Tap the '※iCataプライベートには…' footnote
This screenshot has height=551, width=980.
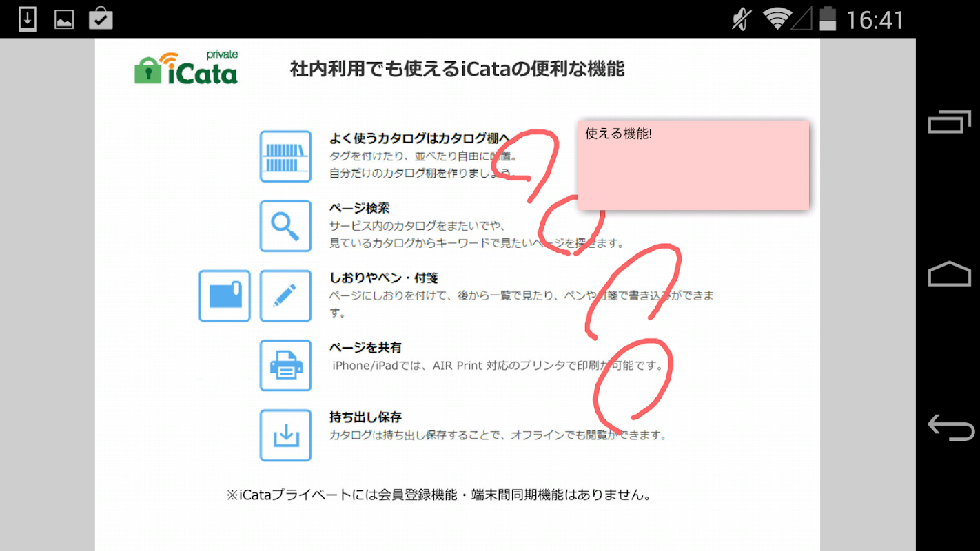pyautogui.click(x=438, y=495)
